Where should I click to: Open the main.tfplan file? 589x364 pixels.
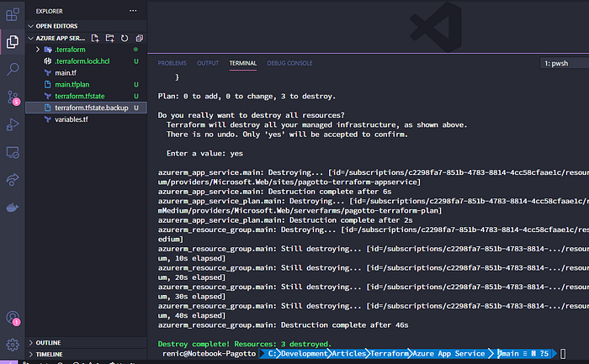click(86, 84)
